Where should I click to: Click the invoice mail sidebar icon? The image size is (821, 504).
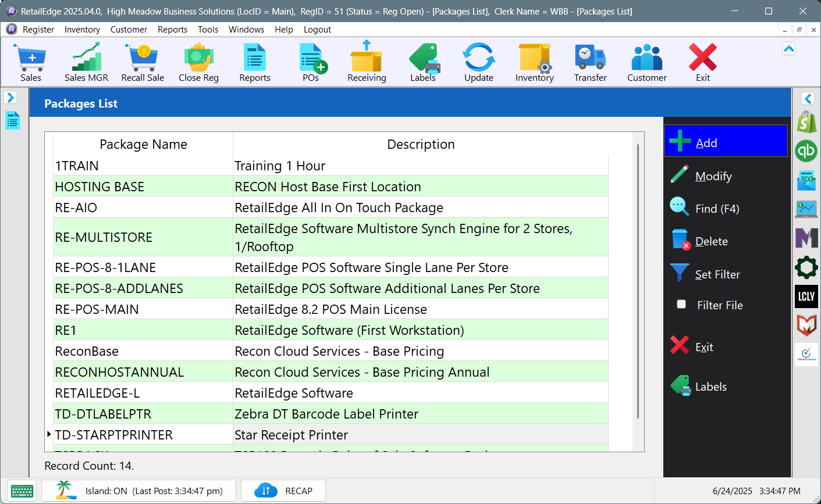pos(806,180)
